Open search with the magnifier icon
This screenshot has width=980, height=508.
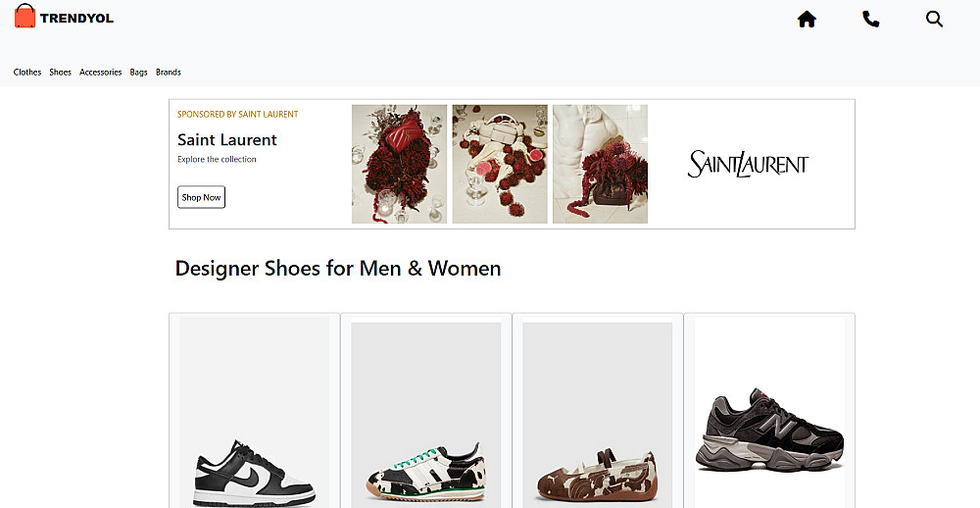[934, 19]
